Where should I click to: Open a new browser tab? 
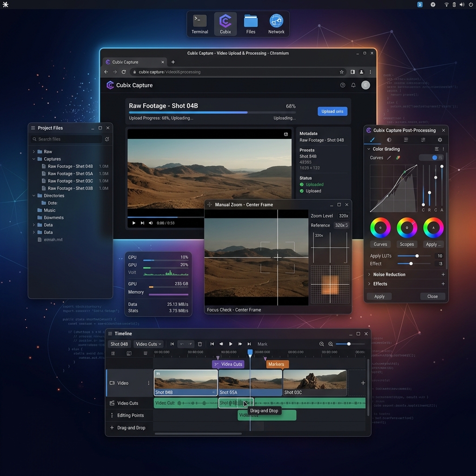point(173,62)
